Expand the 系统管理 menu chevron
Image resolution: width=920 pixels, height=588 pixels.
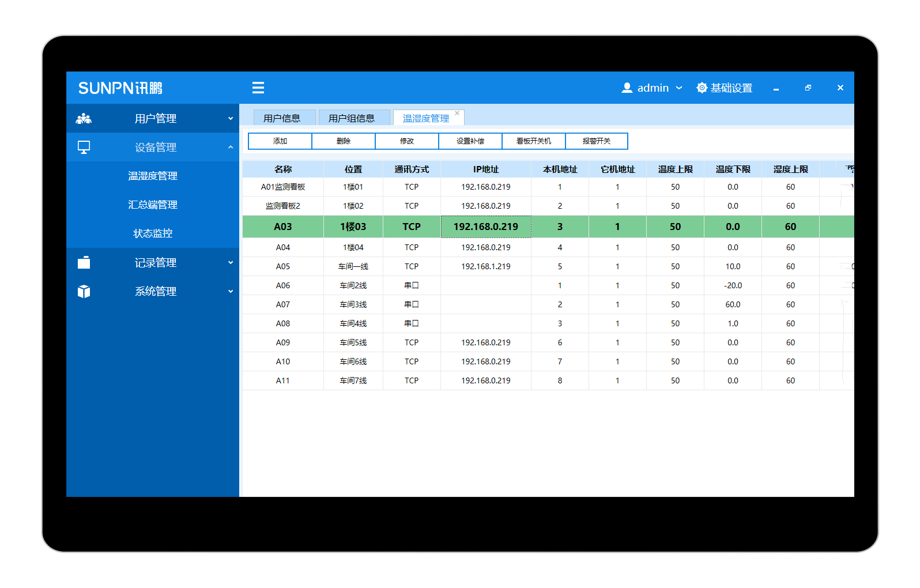(231, 291)
